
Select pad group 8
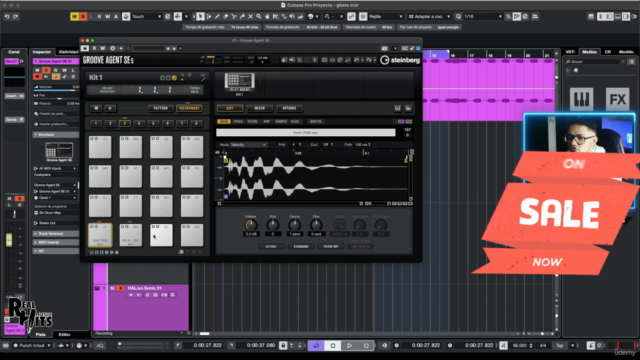196,123
